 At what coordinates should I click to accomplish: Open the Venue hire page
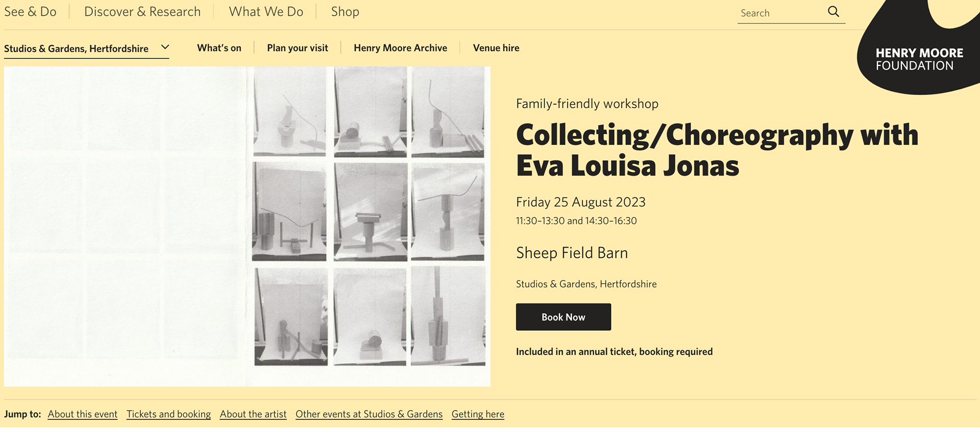tap(496, 48)
